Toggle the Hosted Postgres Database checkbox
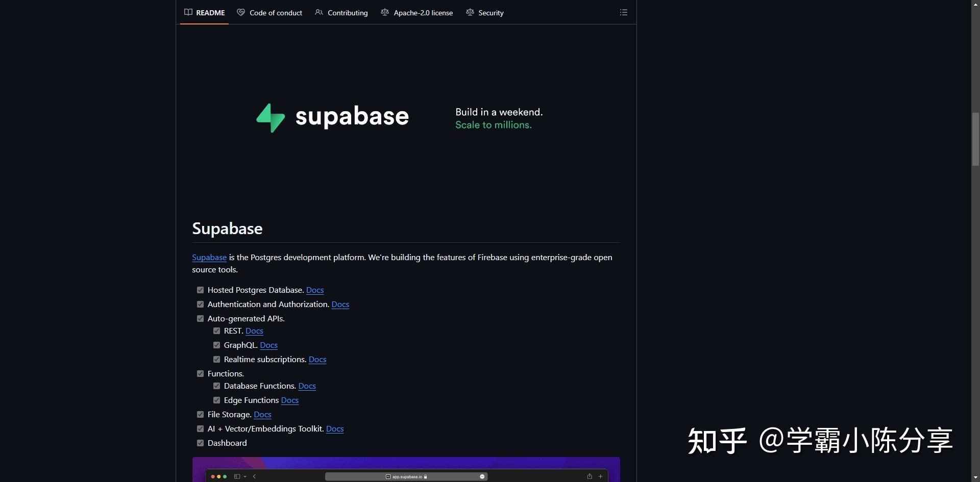 point(200,290)
